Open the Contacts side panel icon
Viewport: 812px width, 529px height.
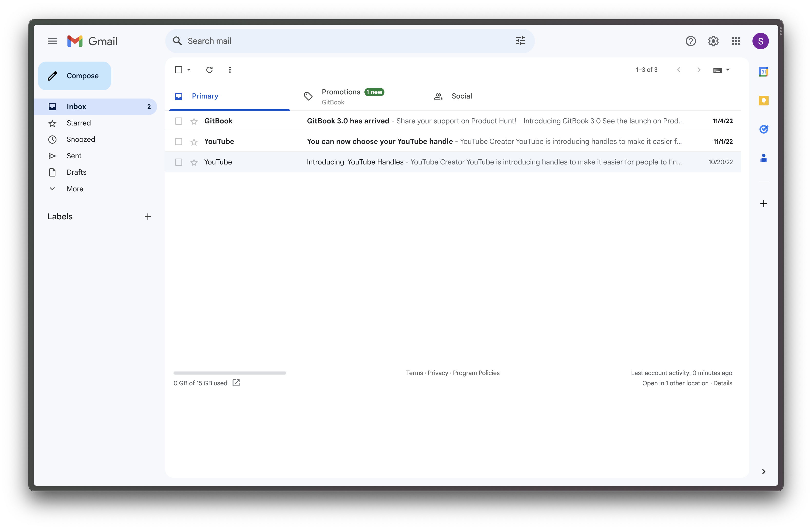pyautogui.click(x=763, y=158)
